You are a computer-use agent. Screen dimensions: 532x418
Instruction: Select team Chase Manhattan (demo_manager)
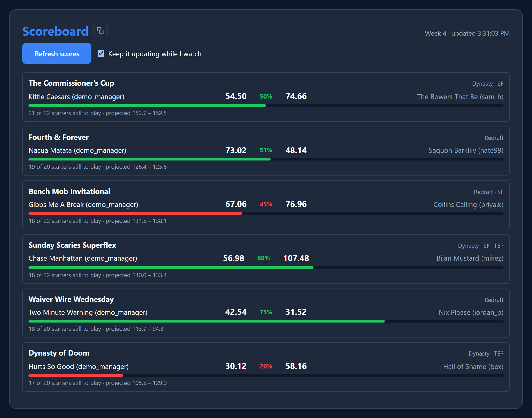pyautogui.click(x=83, y=258)
